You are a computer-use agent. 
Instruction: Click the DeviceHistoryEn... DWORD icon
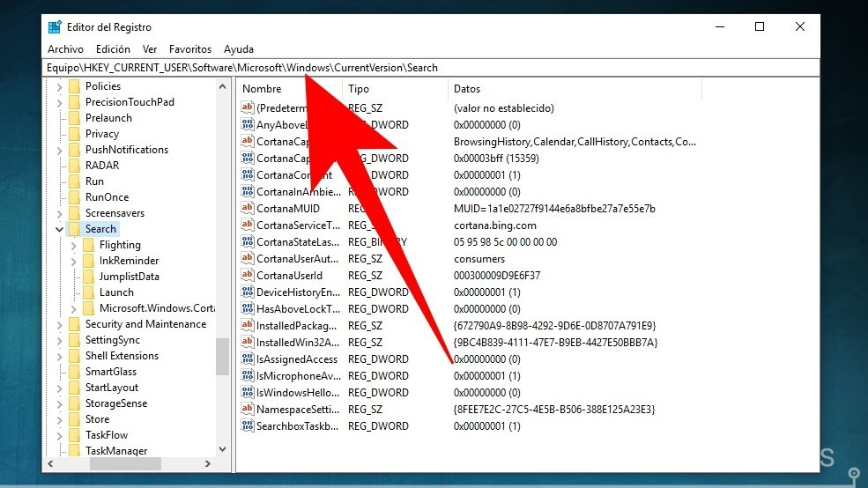click(x=248, y=292)
